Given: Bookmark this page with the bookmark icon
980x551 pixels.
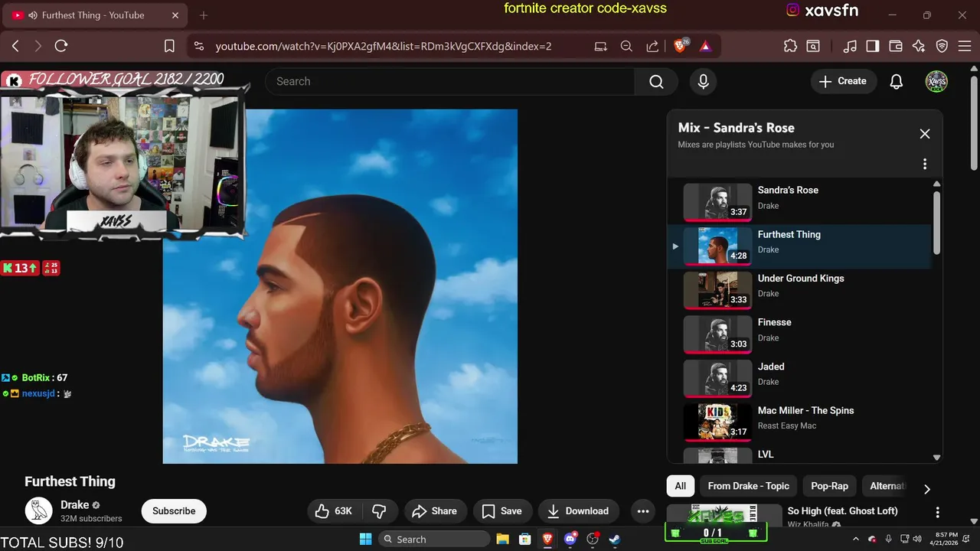Looking at the screenshot, I should [x=170, y=46].
